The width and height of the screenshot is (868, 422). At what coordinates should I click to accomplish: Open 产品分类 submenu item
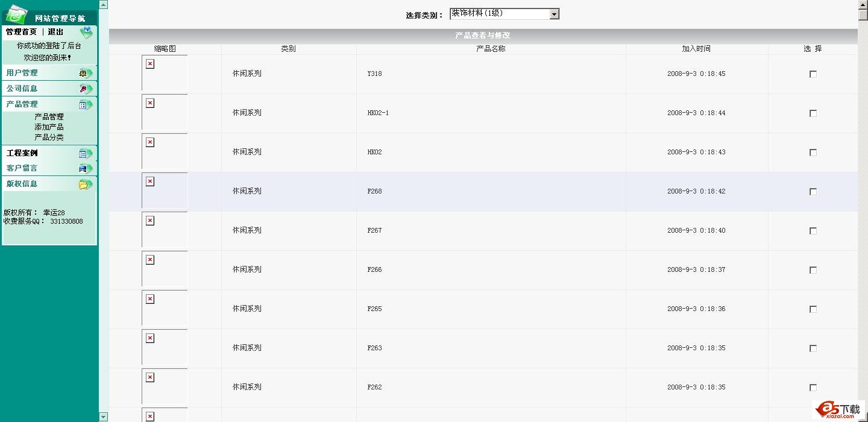tap(49, 137)
